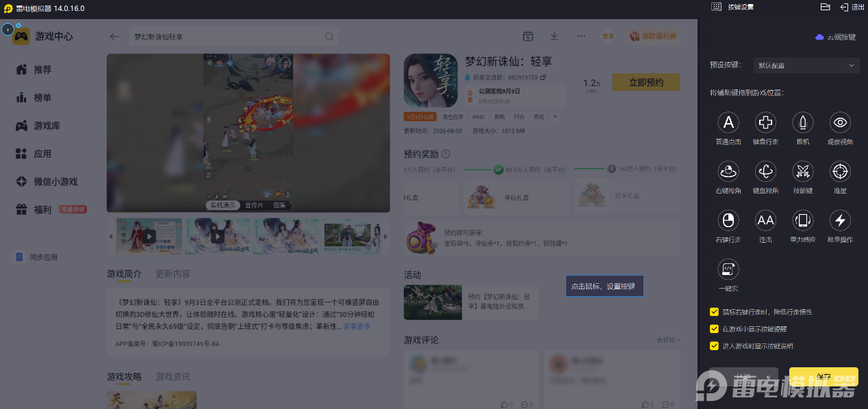Select the 批量操作 lightning icon

(840, 220)
